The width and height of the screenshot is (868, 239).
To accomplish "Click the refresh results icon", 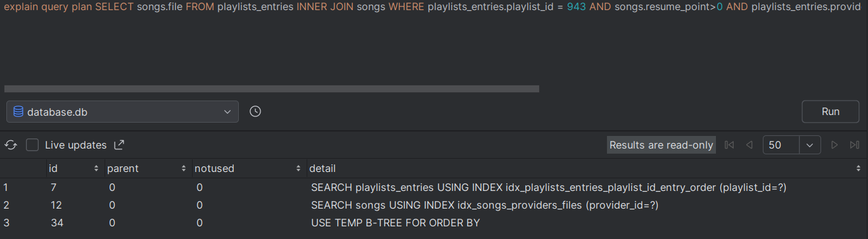I will coord(11,145).
